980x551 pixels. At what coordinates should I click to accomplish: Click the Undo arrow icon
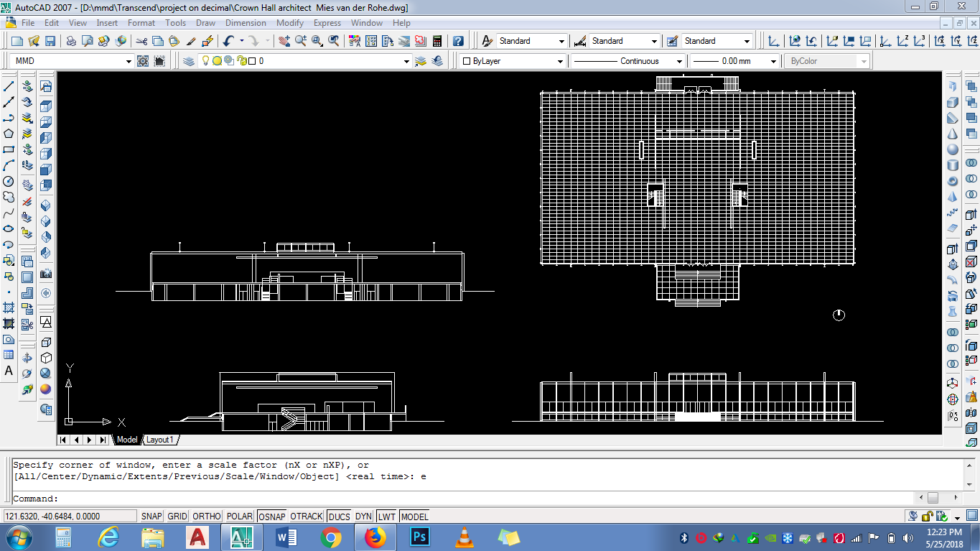[x=228, y=41]
